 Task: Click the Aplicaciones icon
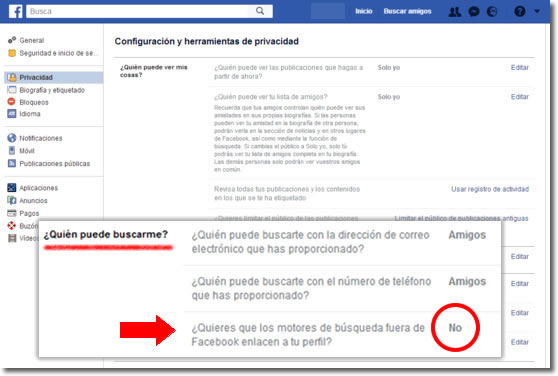(12, 187)
